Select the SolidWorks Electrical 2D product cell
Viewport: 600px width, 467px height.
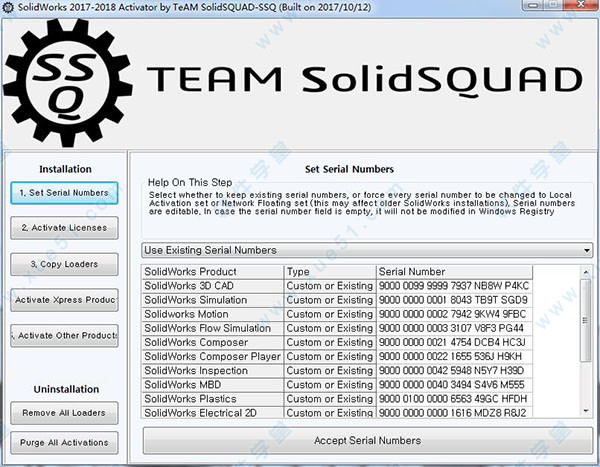[212, 413]
